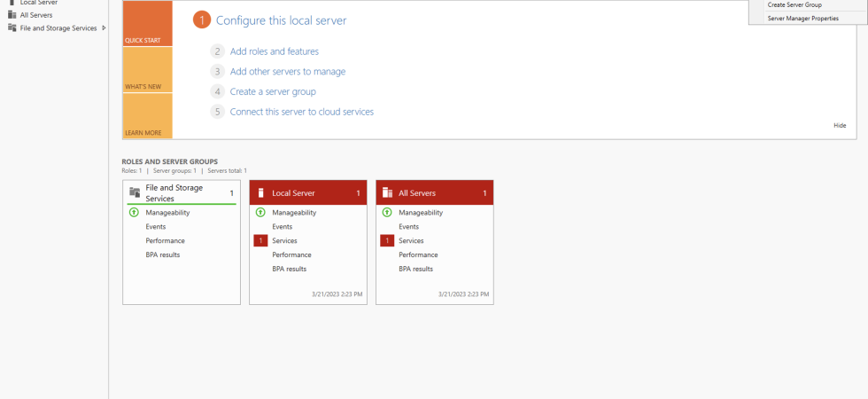The width and height of the screenshot is (868, 399).
Task: Open BPA results in Local Server tile
Action: [290, 270]
